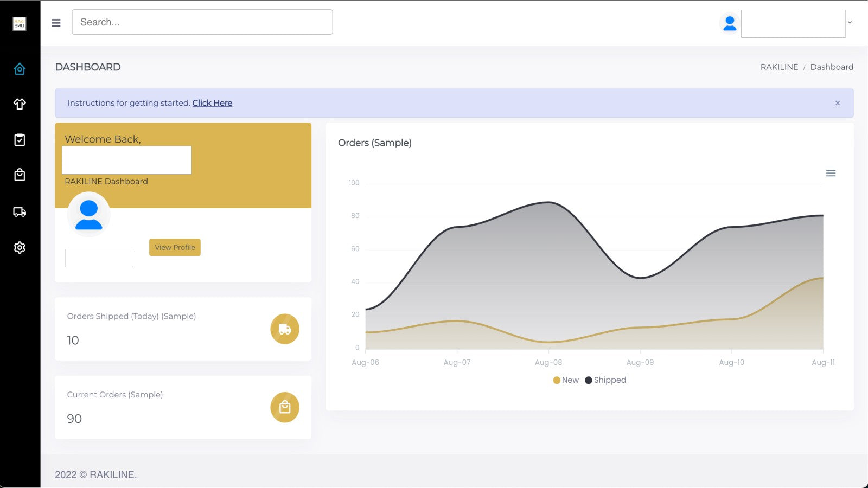The image size is (868, 488).
Task: Click the Aug-08 label on chart axis
Action: (x=548, y=362)
